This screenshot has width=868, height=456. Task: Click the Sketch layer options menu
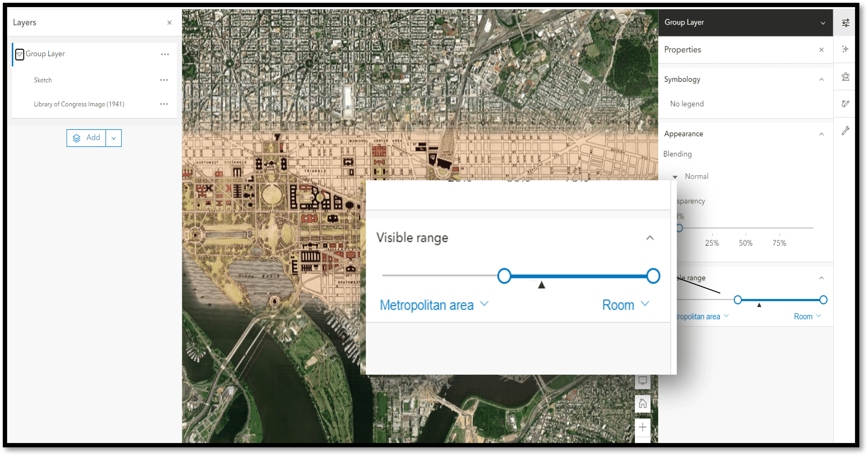tap(163, 80)
